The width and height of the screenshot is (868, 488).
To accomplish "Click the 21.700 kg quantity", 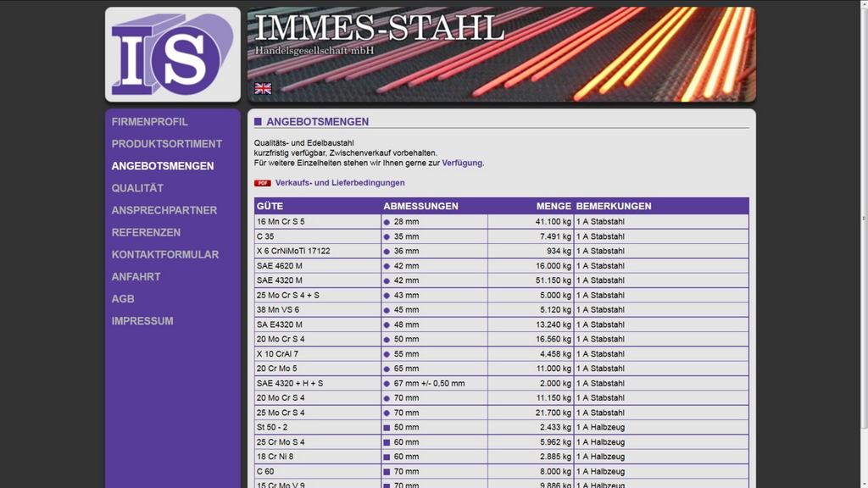I will click(x=531, y=413).
